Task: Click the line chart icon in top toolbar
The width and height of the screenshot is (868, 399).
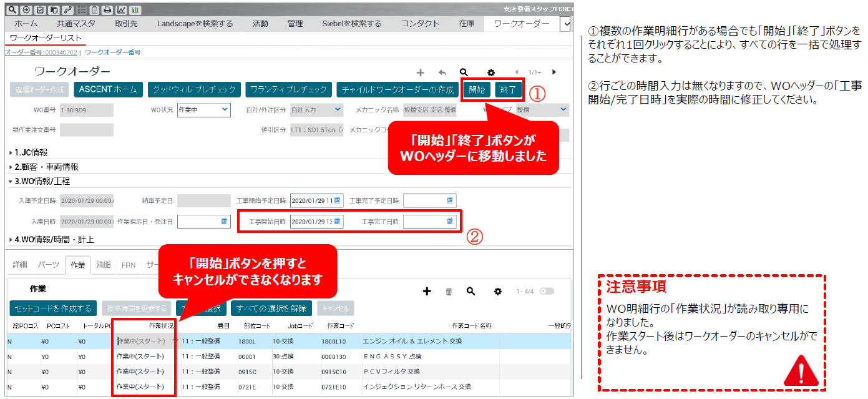Action: (x=121, y=10)
